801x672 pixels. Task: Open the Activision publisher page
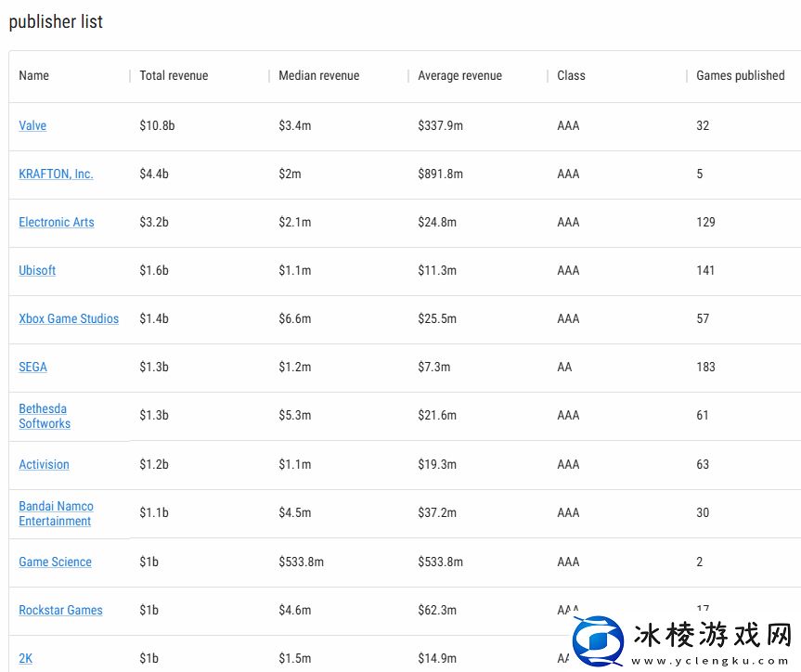pyautogui.click(x=44, y=464)
